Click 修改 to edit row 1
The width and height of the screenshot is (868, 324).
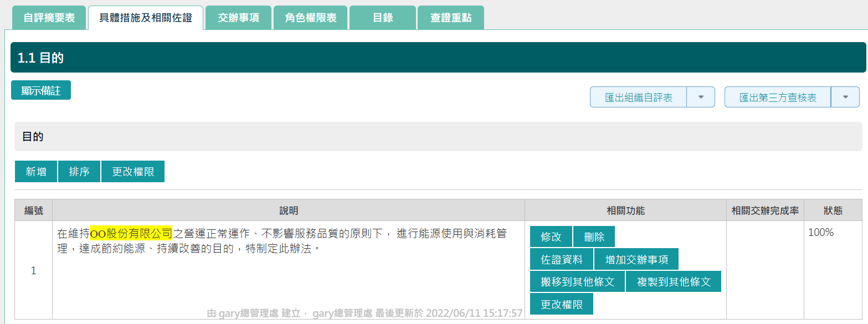click(551, 237)
